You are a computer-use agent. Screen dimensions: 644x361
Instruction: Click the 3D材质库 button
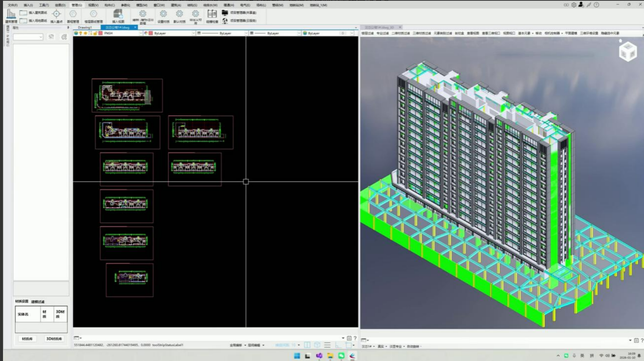pyautogui.click(x=54, y=339)
